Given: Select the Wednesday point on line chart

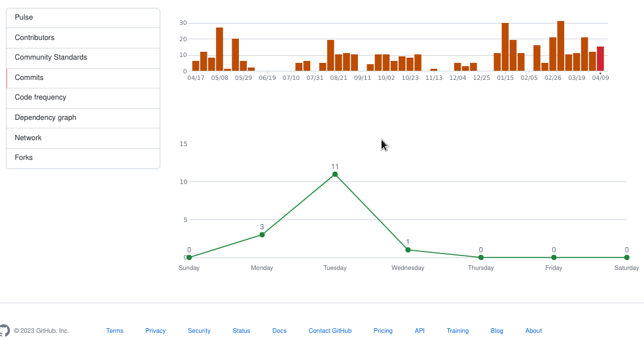Looking at the screenshot, I should (408, 250).
